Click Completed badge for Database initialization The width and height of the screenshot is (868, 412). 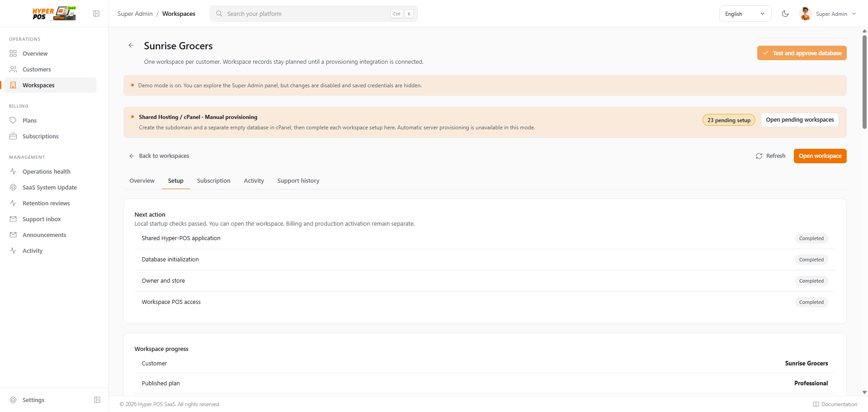click(811, 260)
